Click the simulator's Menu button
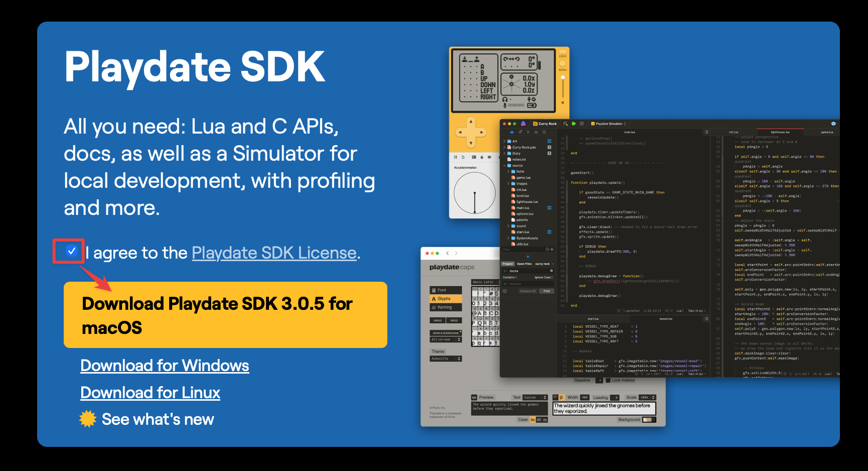Screen dimensions: 868x471 (x=562, y=63)
